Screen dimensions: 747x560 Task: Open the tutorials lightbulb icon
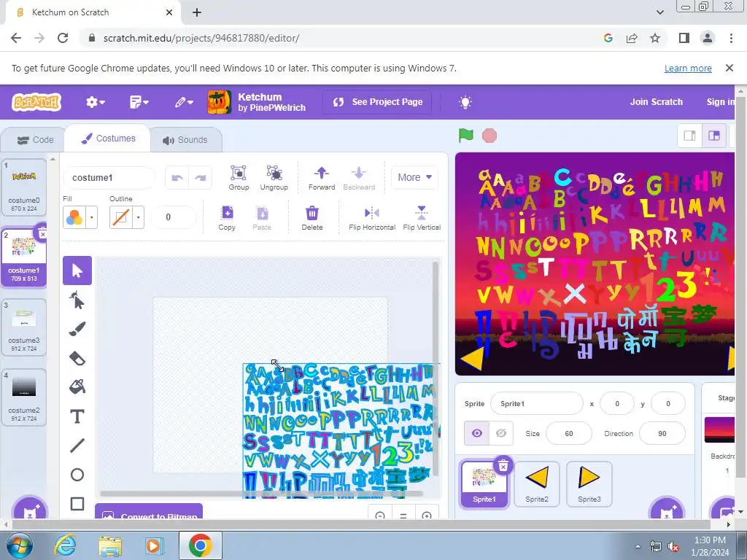pyautogui.click(x=465, y=102)
